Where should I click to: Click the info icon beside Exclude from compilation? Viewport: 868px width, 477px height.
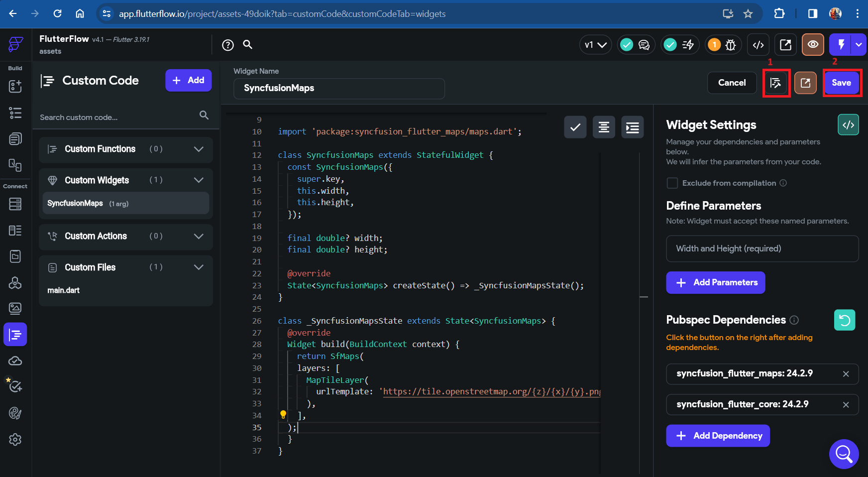(x=783, y=183)
